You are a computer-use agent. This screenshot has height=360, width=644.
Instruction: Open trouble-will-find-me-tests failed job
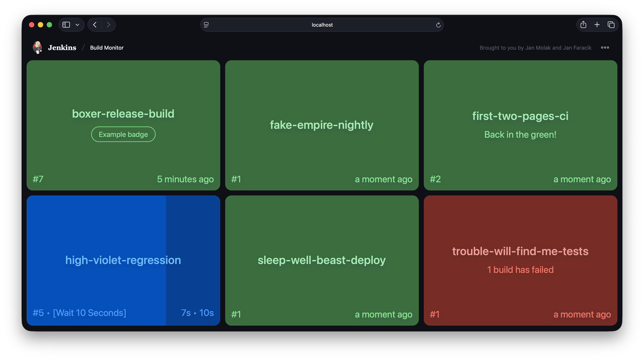(520, 251)
